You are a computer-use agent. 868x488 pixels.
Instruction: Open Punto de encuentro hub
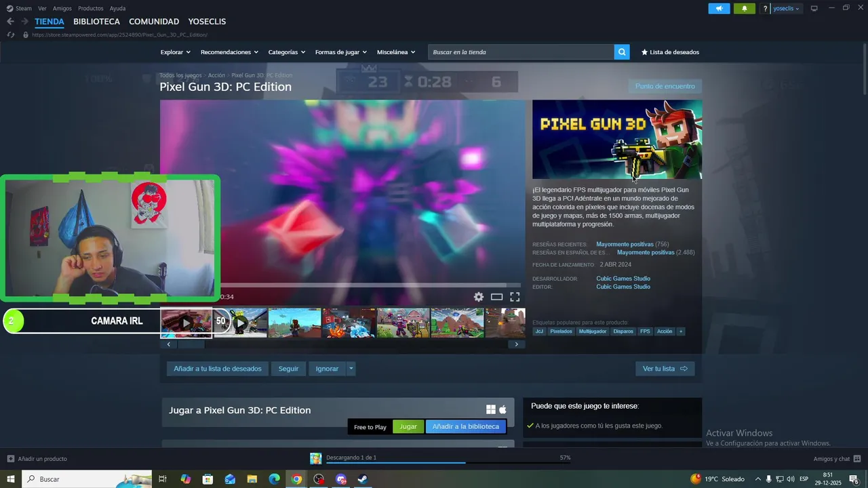665,86
